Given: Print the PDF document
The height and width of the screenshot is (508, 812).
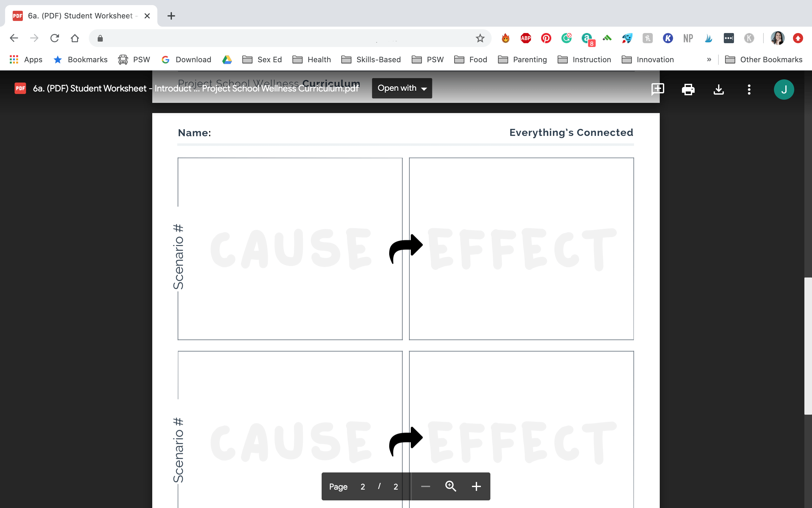Looking at the screenshot, I should pyautogui.click(x=688, y=89).
